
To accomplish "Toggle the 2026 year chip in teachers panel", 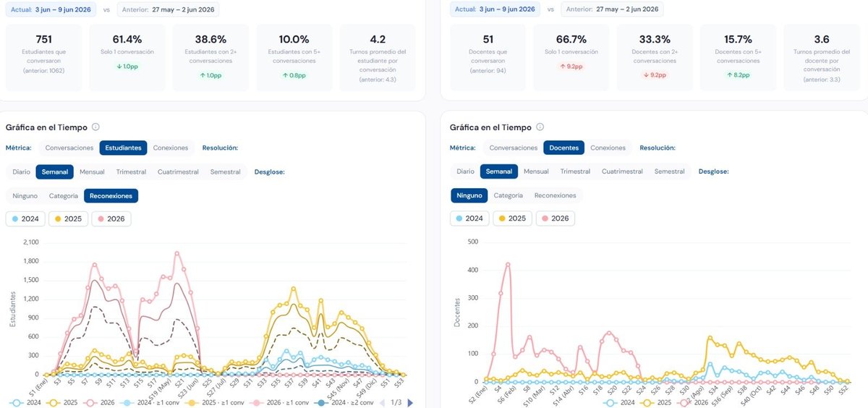I will pyautogui.click(x=555, y=218).
